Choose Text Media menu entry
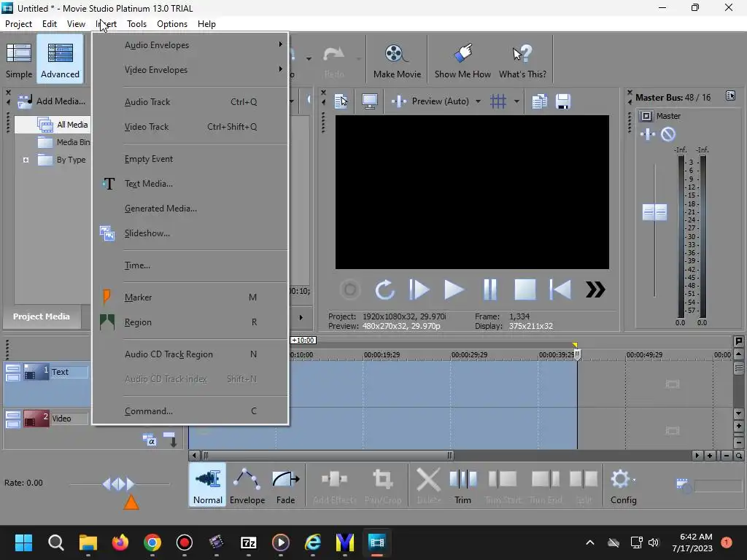This screenshot has height=560, width=747. 190,184
